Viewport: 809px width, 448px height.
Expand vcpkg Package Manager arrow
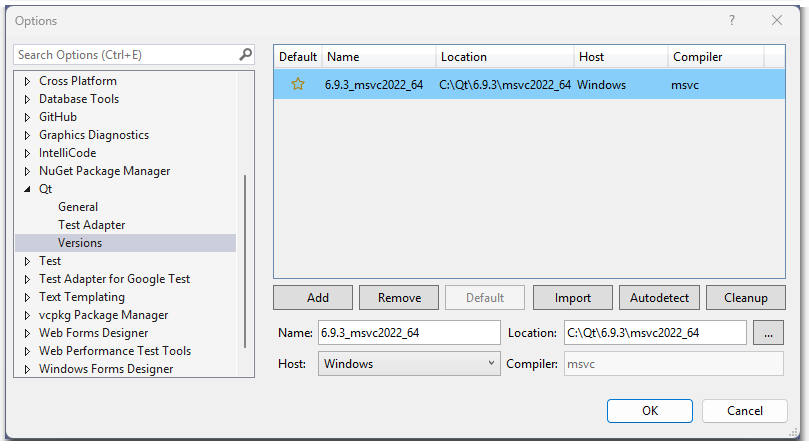click(27, 315)
